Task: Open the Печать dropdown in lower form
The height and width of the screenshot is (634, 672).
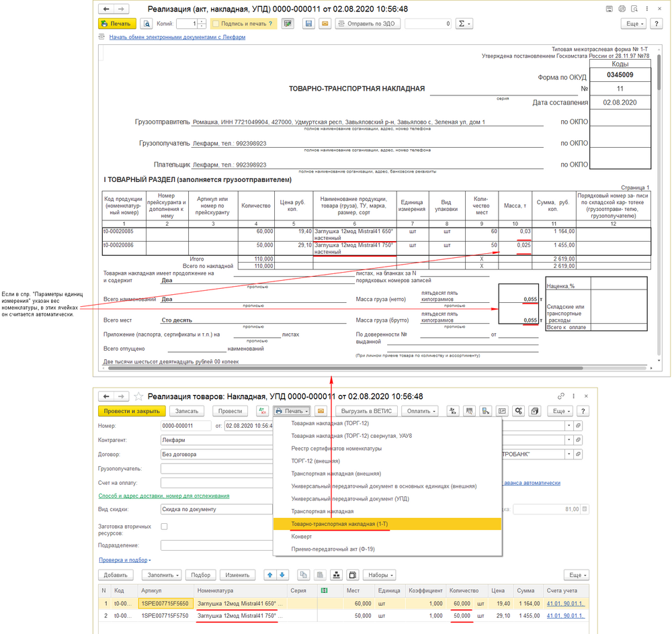Action: (x=292, y=411)
